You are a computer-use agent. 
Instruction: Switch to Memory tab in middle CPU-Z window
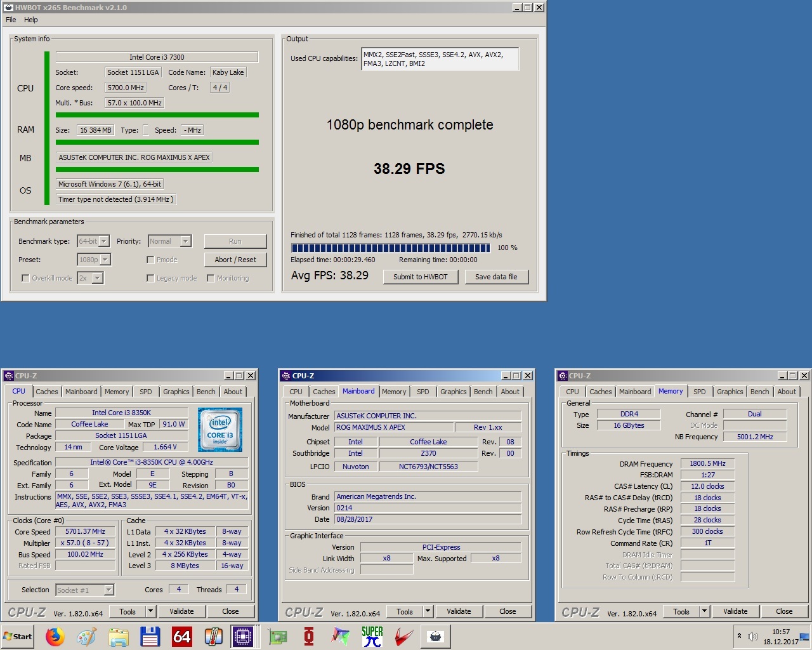394,392
